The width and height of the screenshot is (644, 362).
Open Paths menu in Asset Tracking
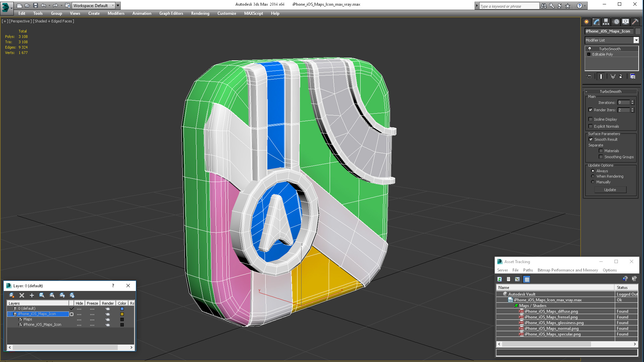click(528, 270)
